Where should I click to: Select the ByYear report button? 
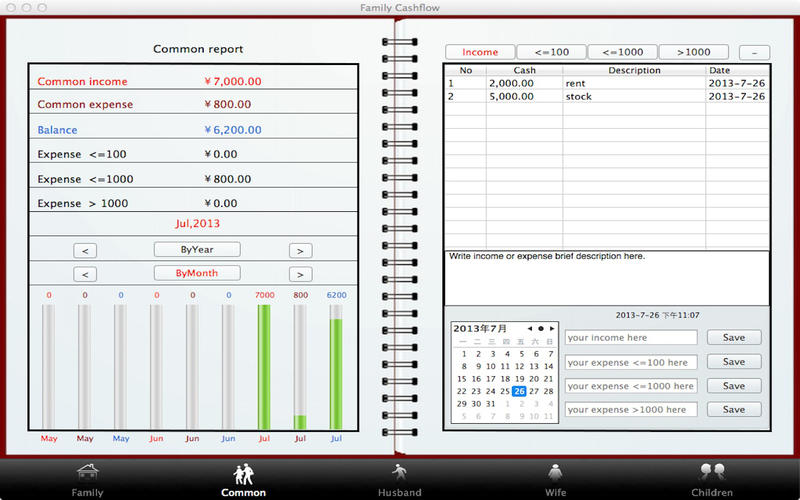[197, 249]
